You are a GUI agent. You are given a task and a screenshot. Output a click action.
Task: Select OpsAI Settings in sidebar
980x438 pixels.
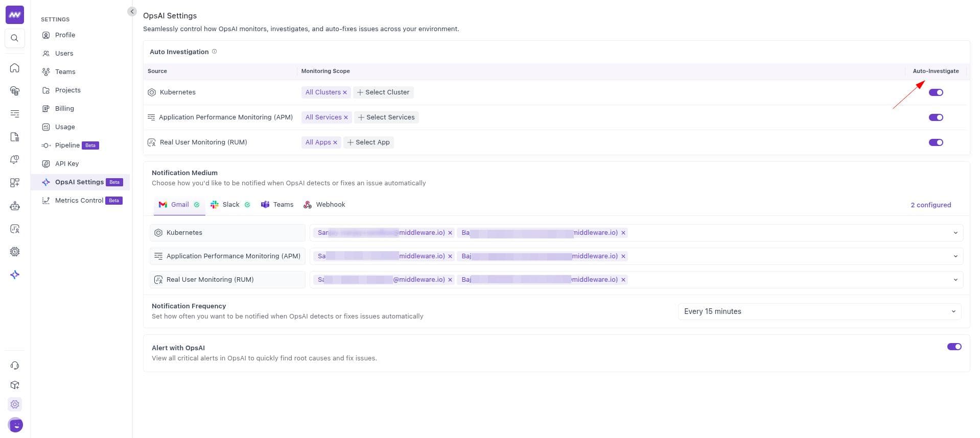click(80, 182)
